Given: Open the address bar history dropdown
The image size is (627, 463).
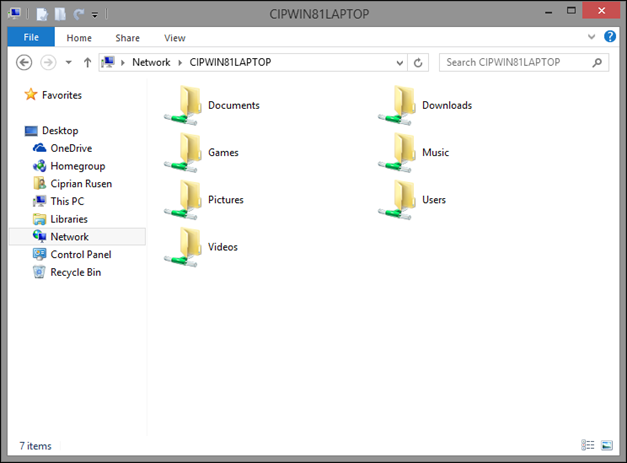Looking at the screenshot, I should point(399,63).
